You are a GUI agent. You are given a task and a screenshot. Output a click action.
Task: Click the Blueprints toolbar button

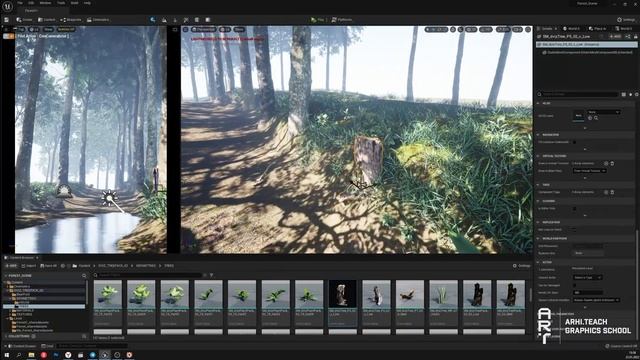(x=71, y=20)
